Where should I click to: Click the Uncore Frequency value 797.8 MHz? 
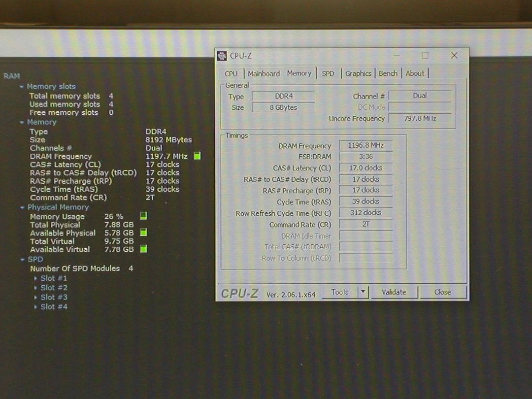click(x=420, y=118)
